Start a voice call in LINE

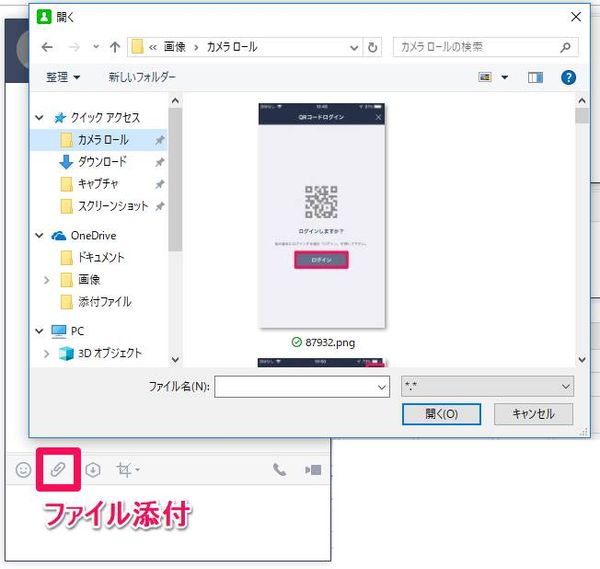pos(279,470)
